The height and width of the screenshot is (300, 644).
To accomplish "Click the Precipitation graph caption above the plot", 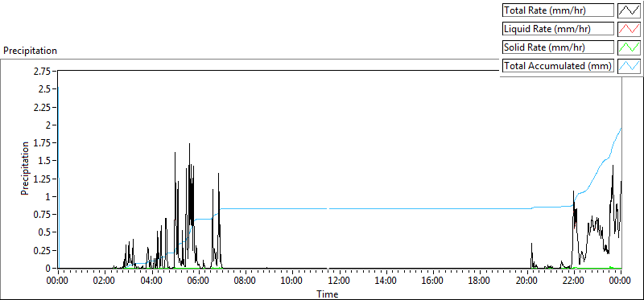I will [30, 51].
